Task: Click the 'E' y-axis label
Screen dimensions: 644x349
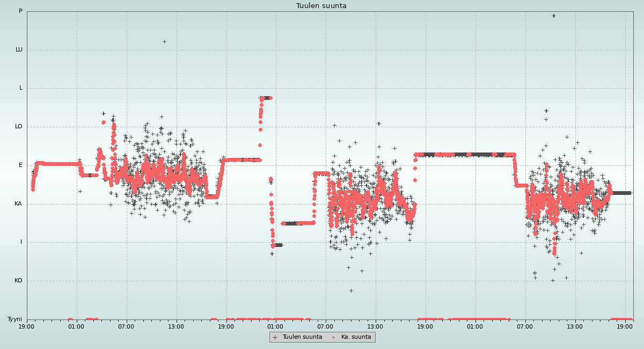Action: pos(21,165)
